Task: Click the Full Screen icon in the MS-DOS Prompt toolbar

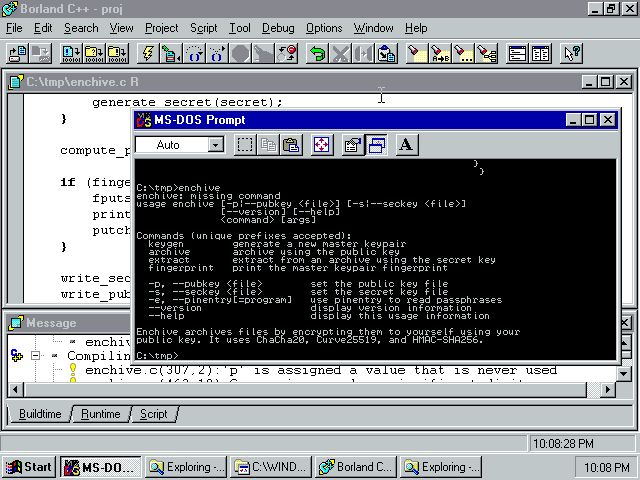Action: coord(322,145)
